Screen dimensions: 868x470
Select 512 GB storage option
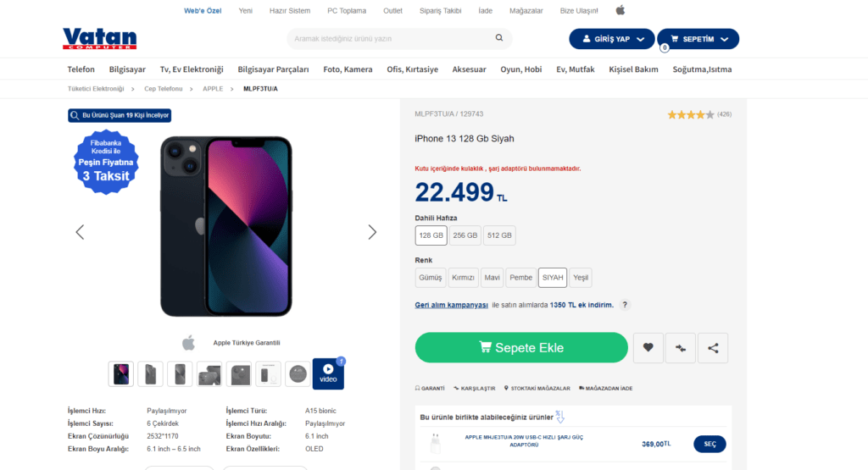click(x=499, y=235)
